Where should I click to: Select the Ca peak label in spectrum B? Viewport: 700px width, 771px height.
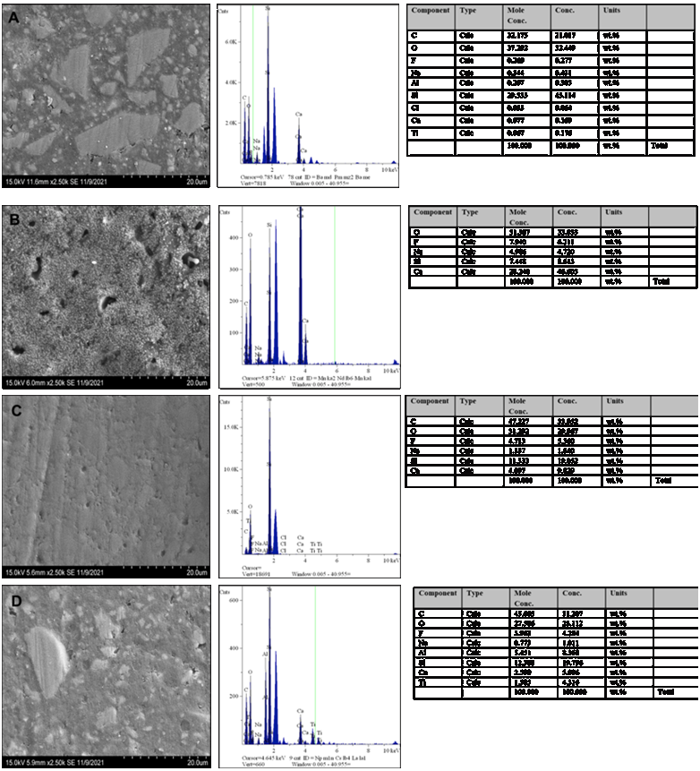pos(300,209)
